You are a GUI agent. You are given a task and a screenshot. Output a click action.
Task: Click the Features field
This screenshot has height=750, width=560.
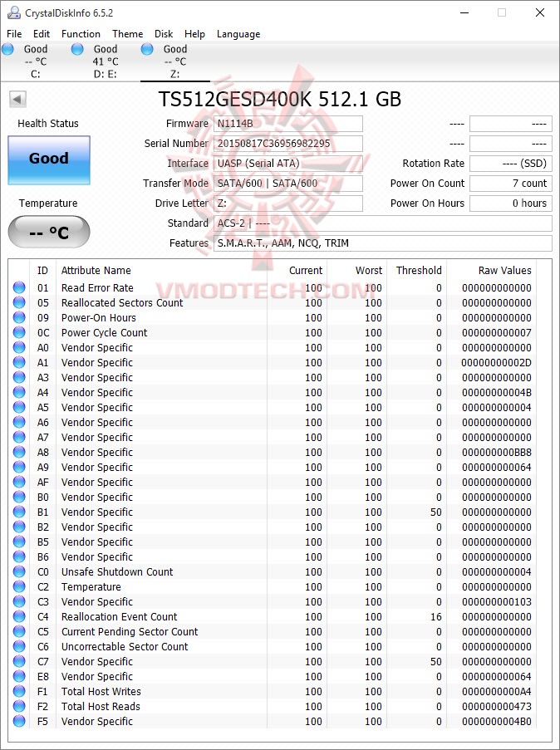click(x=382, y=243)
